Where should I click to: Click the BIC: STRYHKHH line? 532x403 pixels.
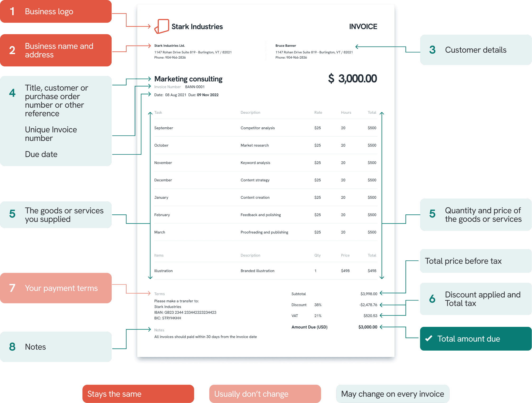pos(168,318)
